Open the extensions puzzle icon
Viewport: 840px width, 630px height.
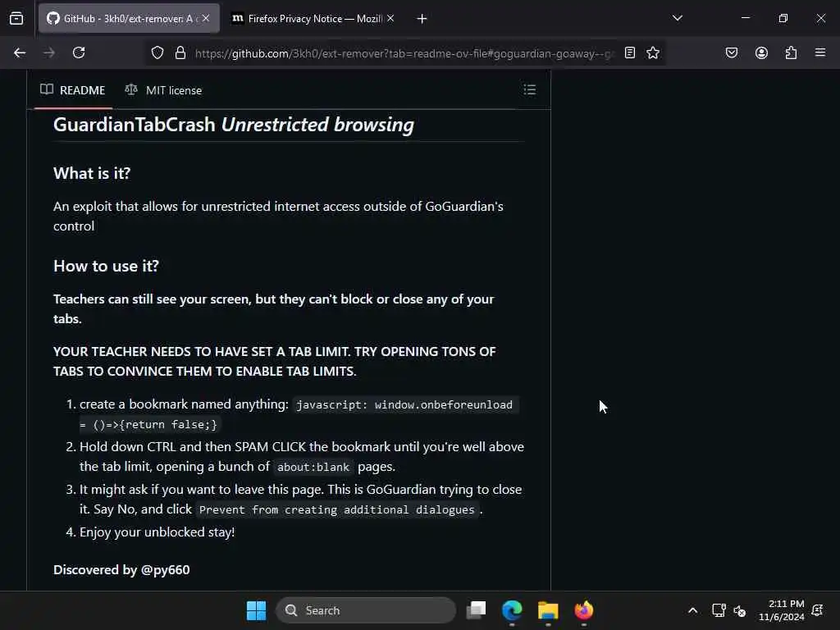click(x=791, y=52)
